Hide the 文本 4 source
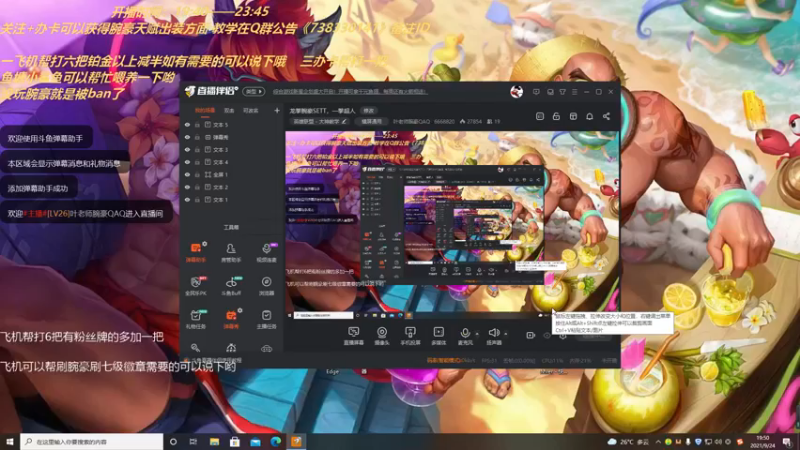Screen dimensions: 800x450 pyautogui.click(x=187, y=162)
